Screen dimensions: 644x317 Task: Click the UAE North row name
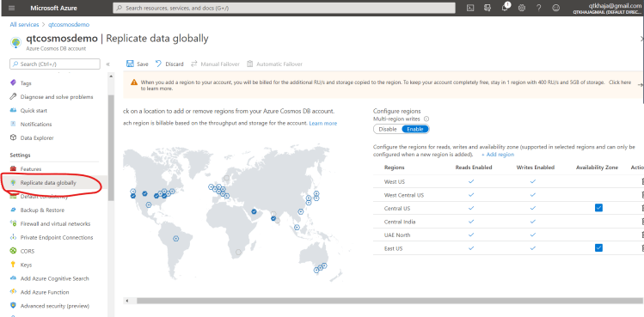[x=397, y=235]
